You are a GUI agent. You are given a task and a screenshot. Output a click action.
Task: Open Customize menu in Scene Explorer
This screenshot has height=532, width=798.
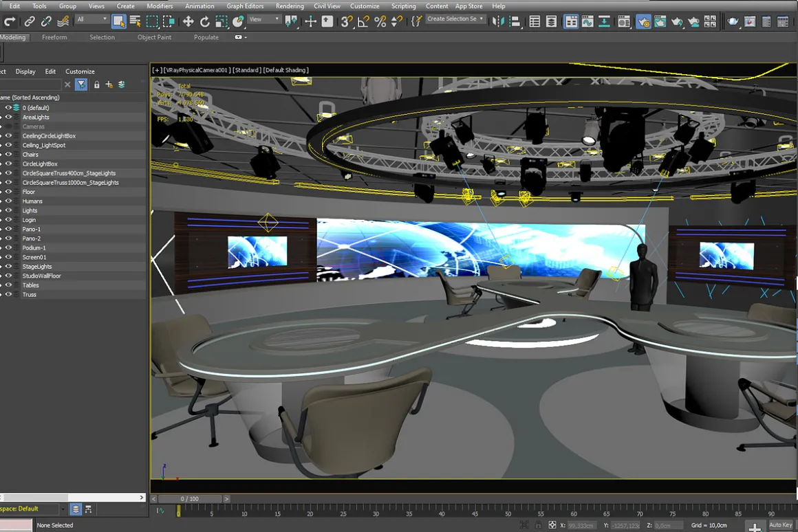pyautogui.click(x=80, y=71)
